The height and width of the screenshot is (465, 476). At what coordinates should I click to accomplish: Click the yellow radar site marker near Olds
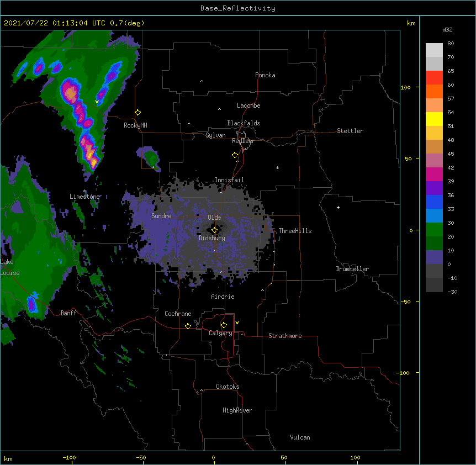(214, 230)
